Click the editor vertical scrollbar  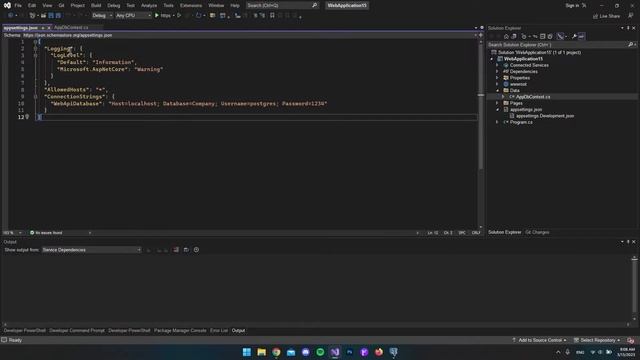(480, 133)
